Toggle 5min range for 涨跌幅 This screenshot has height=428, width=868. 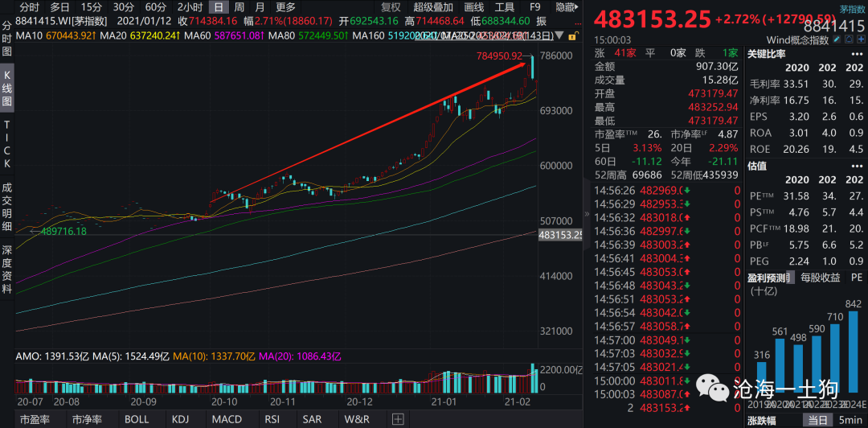(x=850, y=420)
